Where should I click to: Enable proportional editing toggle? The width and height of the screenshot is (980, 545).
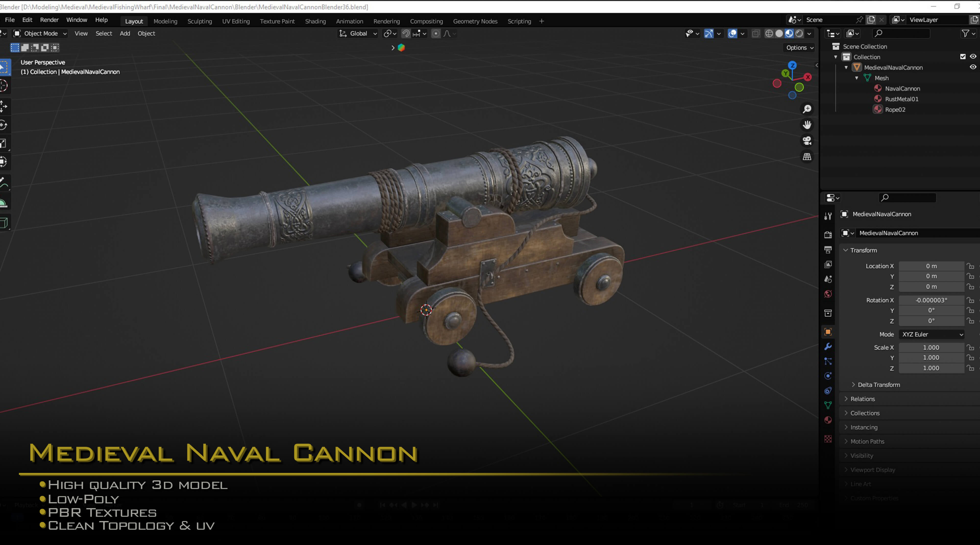pos(436,33)
